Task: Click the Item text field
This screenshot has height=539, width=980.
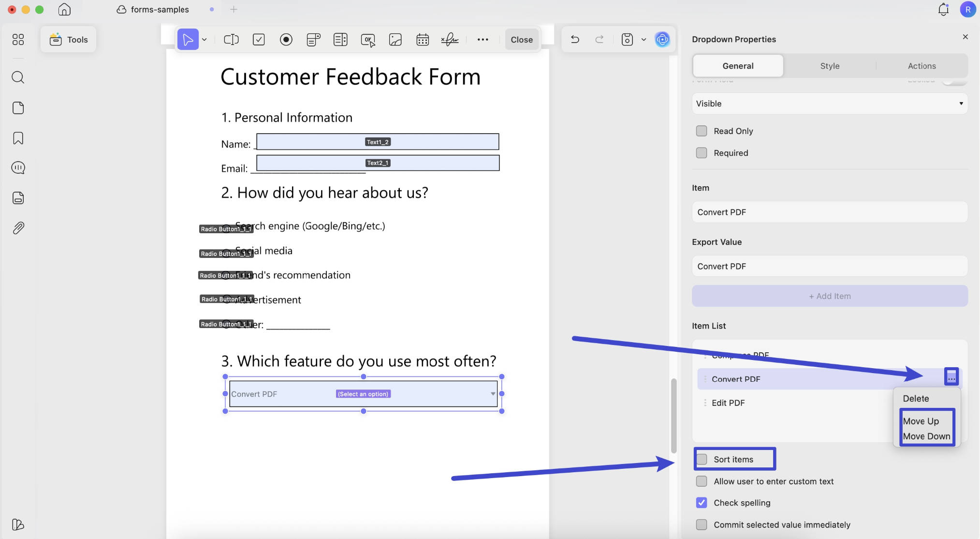Action: pyautogui.click(x=830, y=212)
